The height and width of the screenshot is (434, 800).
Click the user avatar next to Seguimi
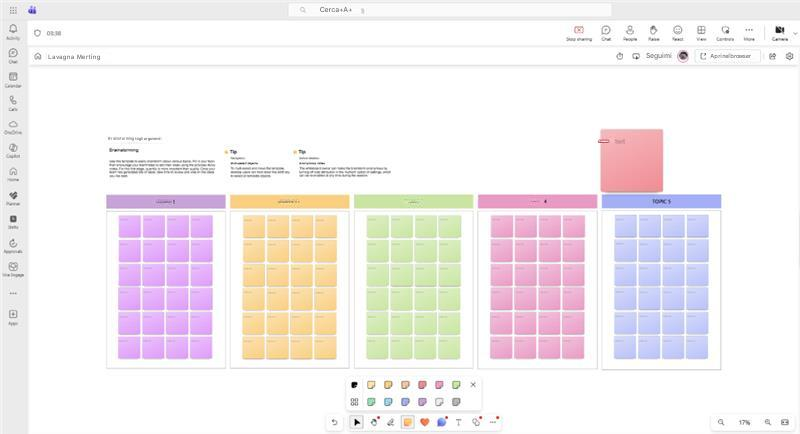[683, 56]
